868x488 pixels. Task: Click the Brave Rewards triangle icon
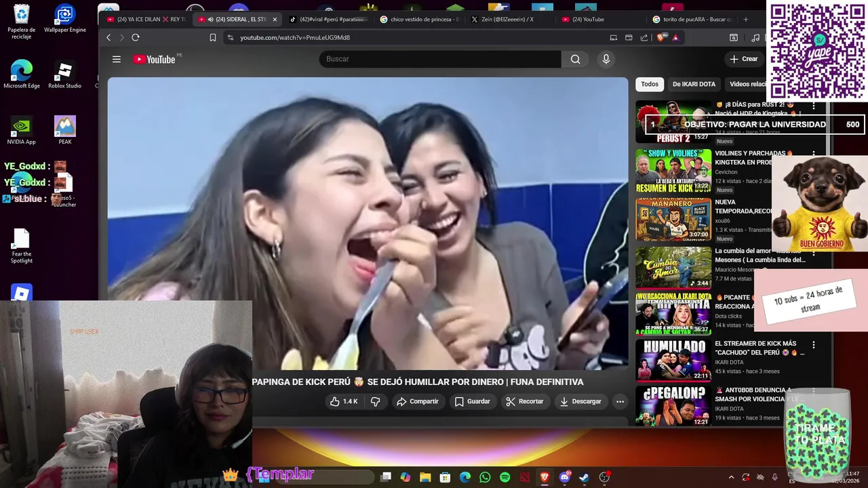tap(675, 37)
